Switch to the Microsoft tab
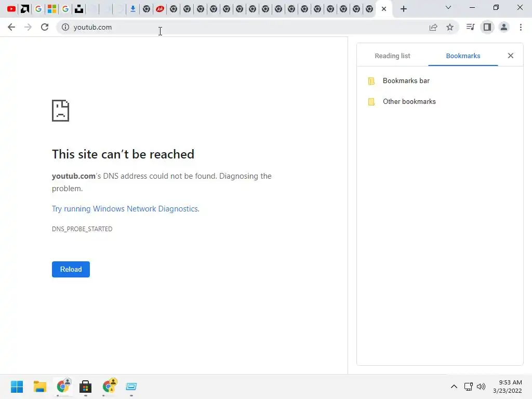The image size is (532, 399). 52,9
